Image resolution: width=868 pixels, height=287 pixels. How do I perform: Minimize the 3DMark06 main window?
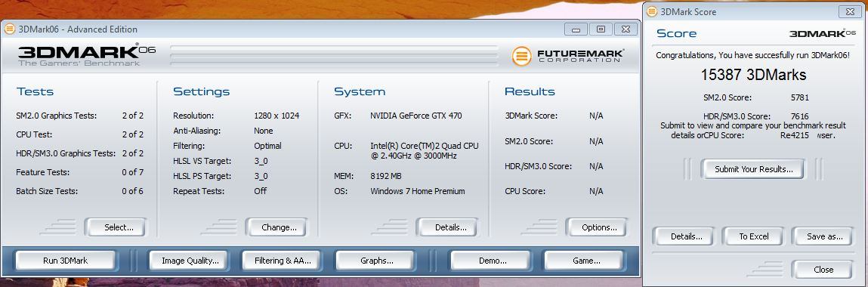[x=576, y=29]
